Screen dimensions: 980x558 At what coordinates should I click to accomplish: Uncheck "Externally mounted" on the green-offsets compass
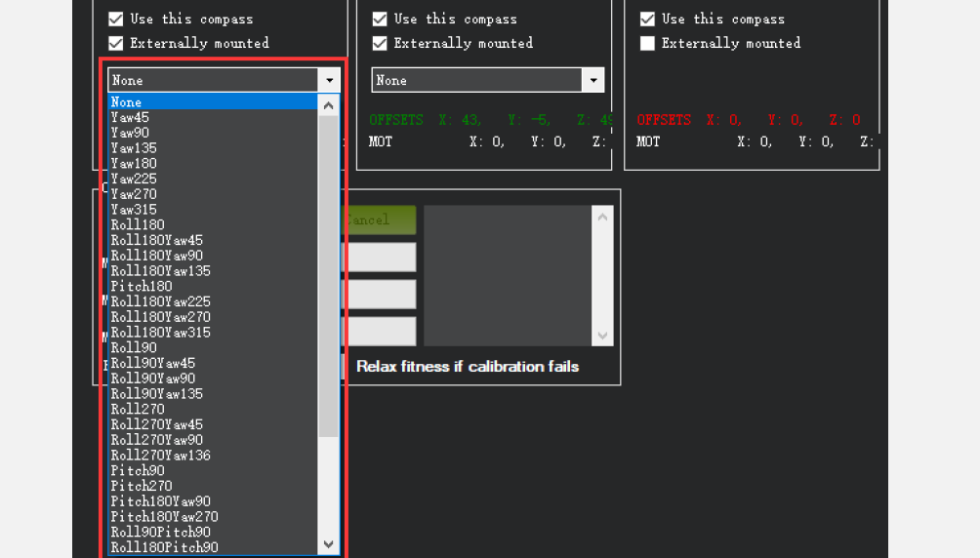tap(380, 43)
